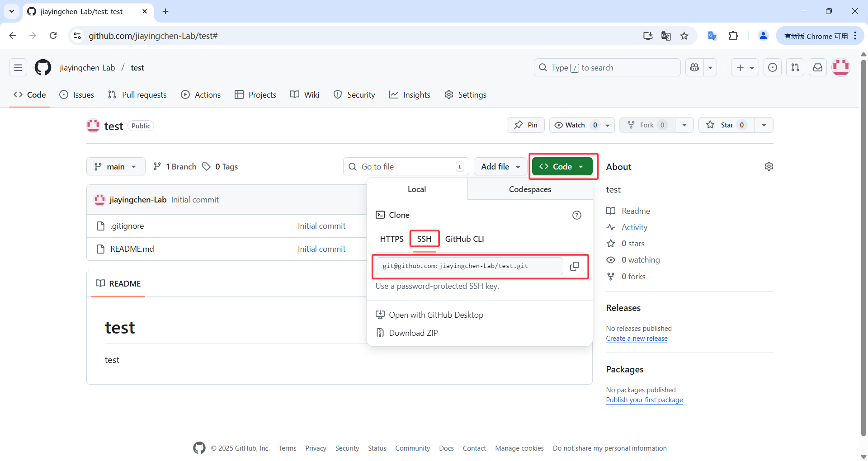Open a new browser tab
The image size is (868, 461).
click(x=165, y=11)
